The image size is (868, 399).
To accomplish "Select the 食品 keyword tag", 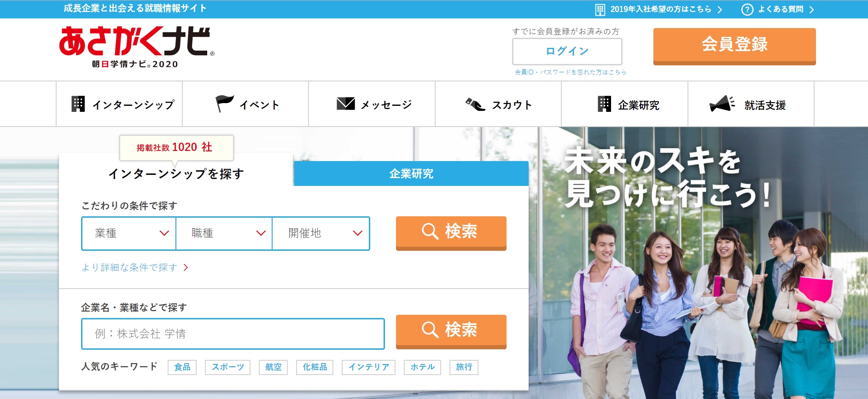I will pyautogui.click(x=182, y=367).
